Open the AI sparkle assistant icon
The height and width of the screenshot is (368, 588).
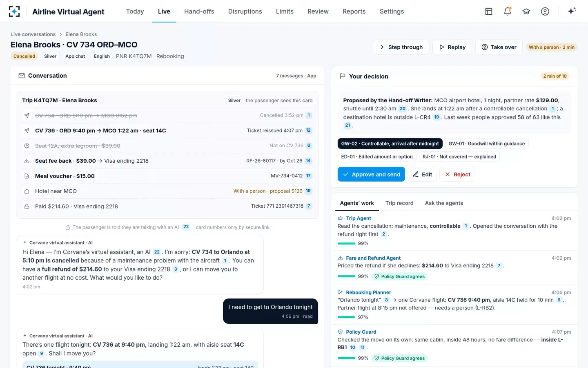pyautogui.click(x=572, y=11)
